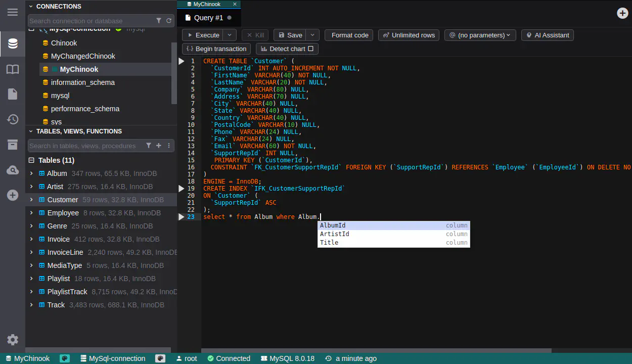Click the refresh connections icon
Screen dimensions: 632x364
169,21
